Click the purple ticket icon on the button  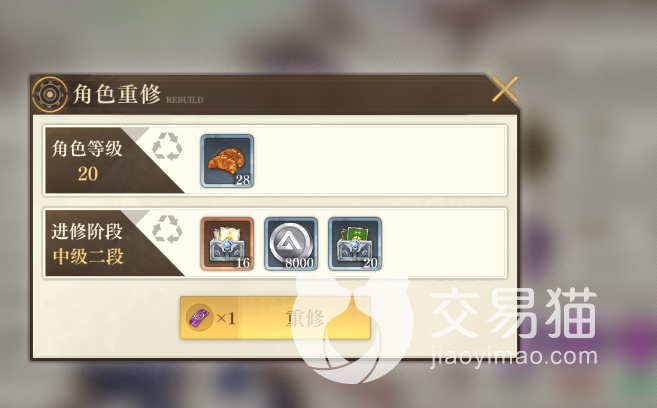tap(199, 318)
